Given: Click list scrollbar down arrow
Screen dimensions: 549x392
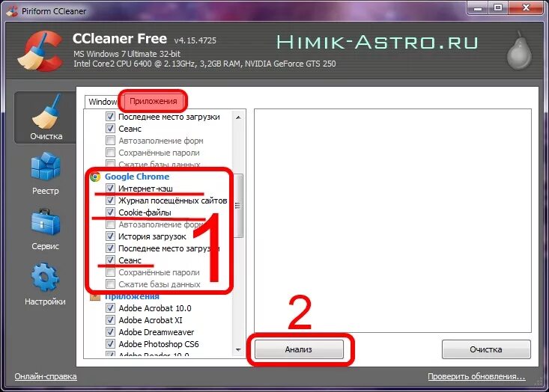Looking at the screenshot, I should (238, 350).
